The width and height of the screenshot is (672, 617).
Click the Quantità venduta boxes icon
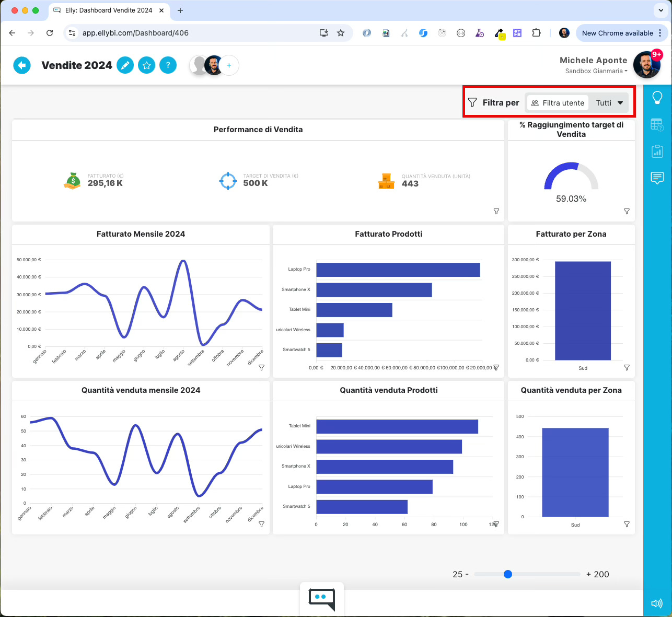386,181
